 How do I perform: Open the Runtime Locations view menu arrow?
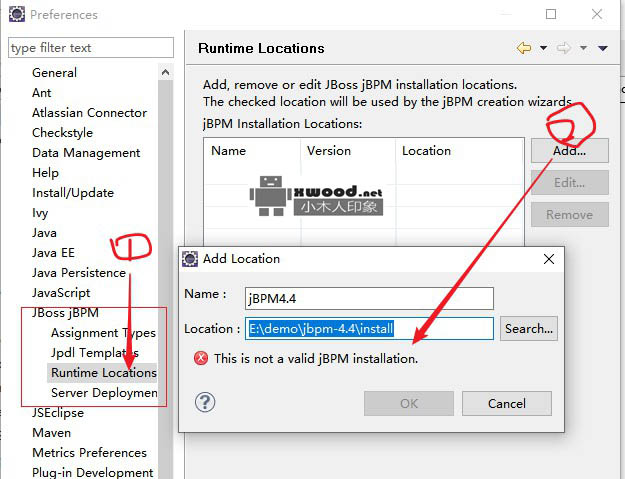(x=603, y=48)
